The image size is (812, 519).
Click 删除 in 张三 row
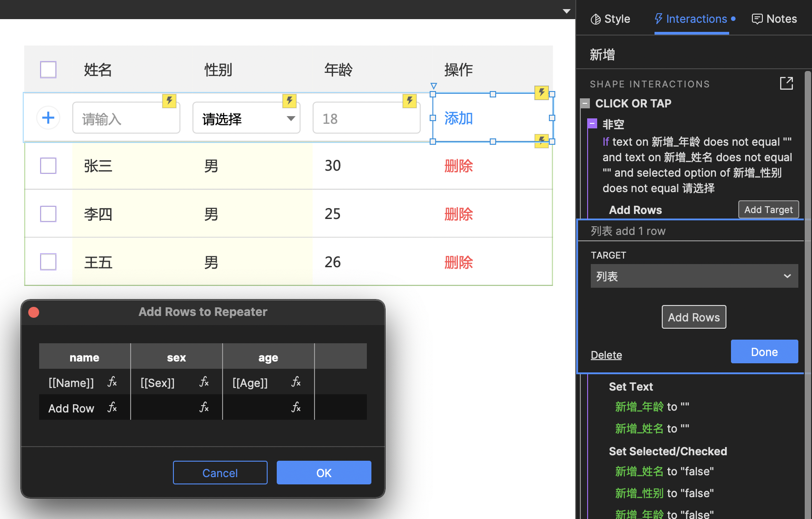click(458, 166)
